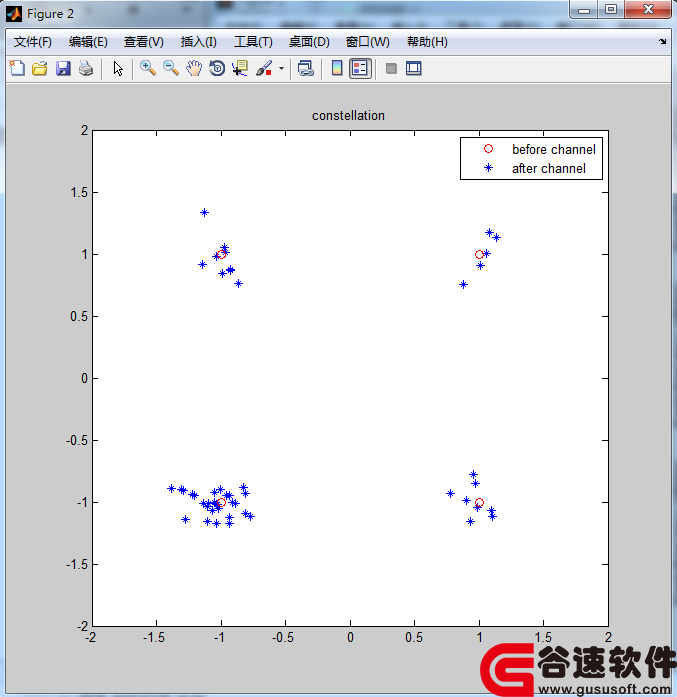677x697 pixels.
Task: Maximize the Figure 2 window
Action: (x=611, y=10)
